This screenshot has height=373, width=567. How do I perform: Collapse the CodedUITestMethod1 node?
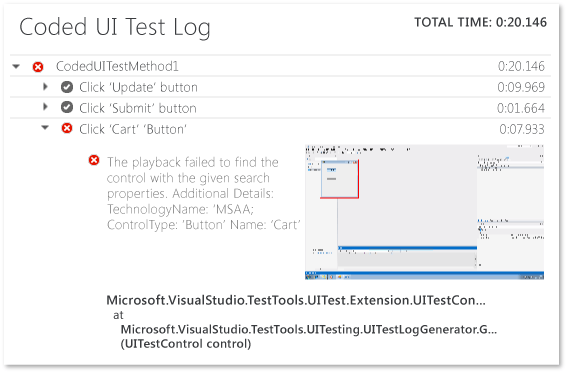(x=16, y=67)
